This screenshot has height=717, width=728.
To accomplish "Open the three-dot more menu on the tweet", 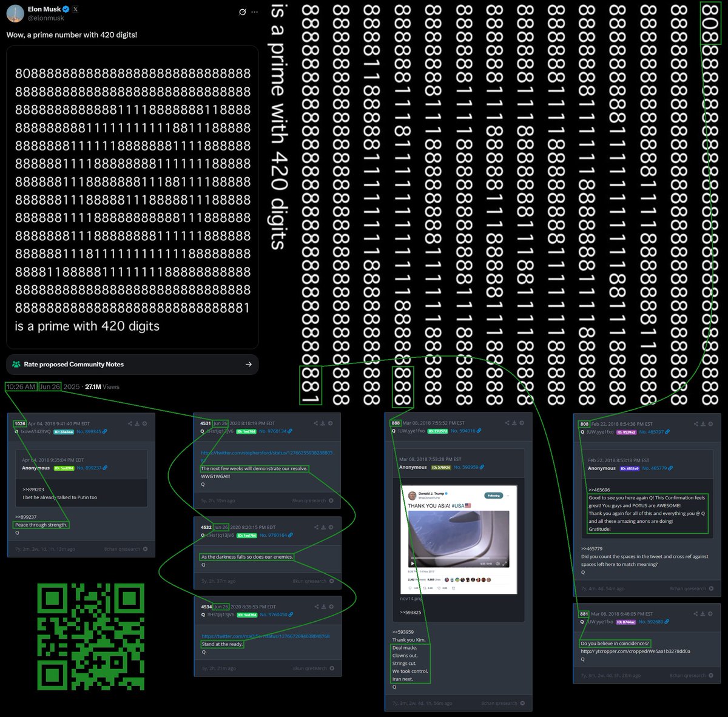I will click(255, 12).
